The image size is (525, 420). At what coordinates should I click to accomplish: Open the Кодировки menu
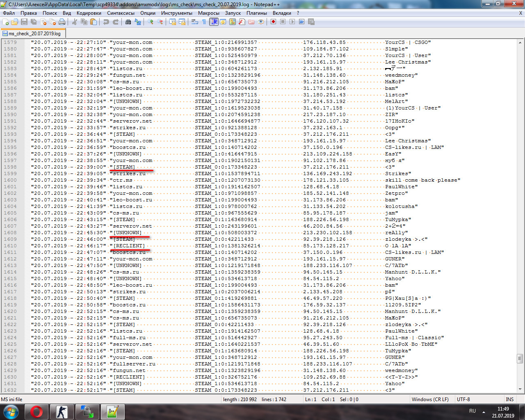point(89,13)
